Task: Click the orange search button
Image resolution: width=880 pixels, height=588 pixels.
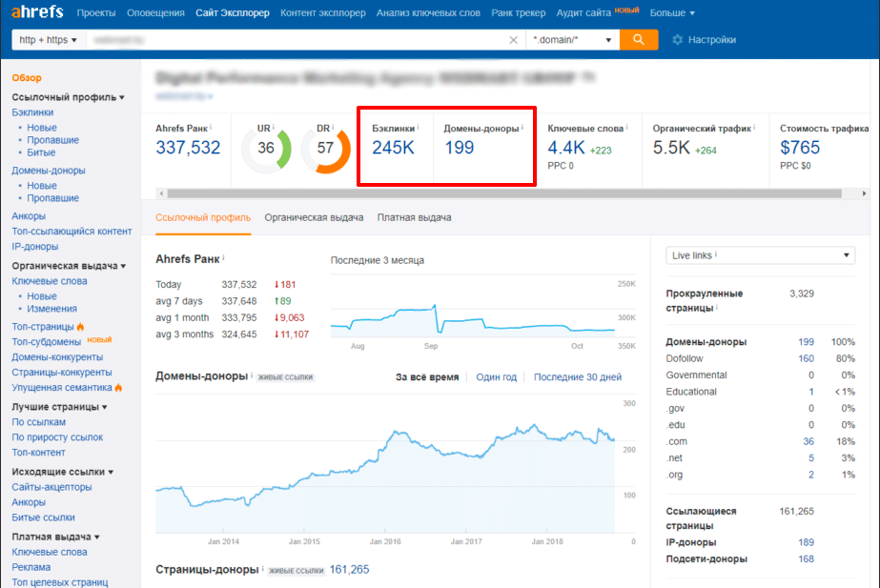Action: tap(638, 40)
